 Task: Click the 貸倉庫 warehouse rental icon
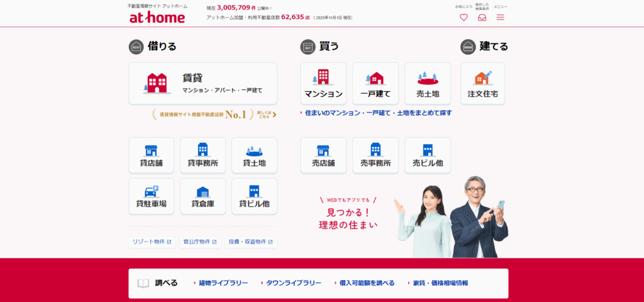pos(203,196)
